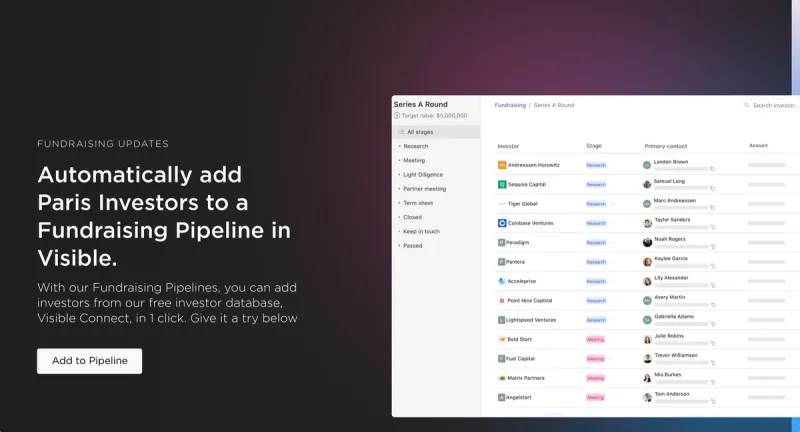Click the Pantera logo icon
The height and width of the screenshot is (432, 800).
[502, 262]
